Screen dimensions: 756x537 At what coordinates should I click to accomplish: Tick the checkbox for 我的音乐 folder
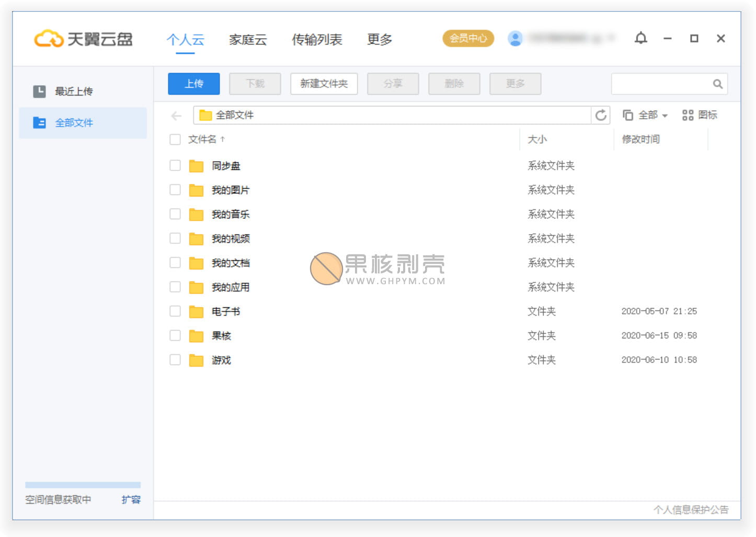(175, 214)
